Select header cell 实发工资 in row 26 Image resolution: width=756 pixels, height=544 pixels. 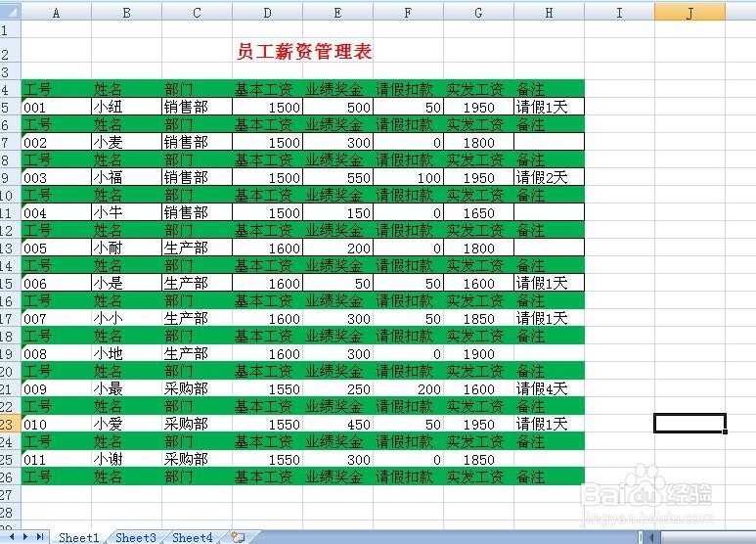click(479, 476)
